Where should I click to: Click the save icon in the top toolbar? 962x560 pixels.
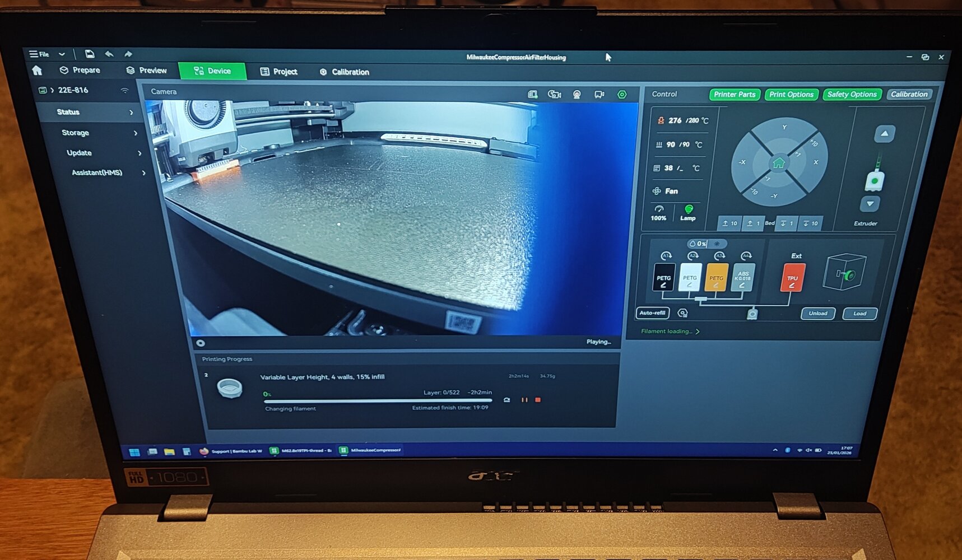90,54
